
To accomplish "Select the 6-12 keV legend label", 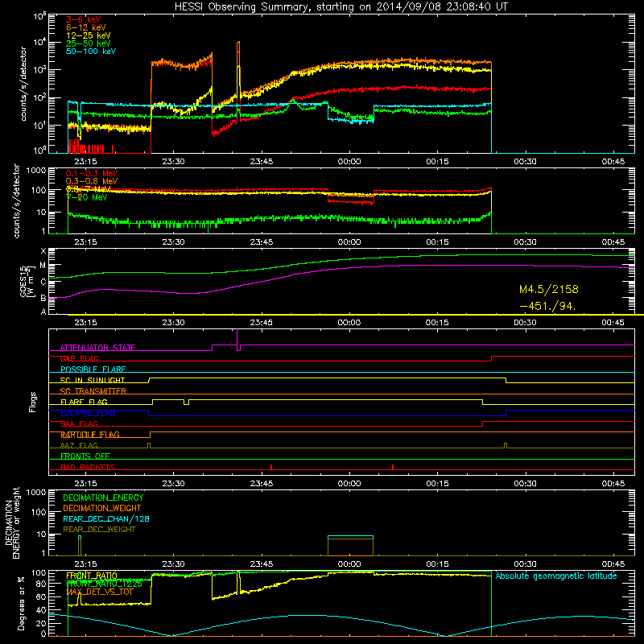I will (x=86, y=27).
